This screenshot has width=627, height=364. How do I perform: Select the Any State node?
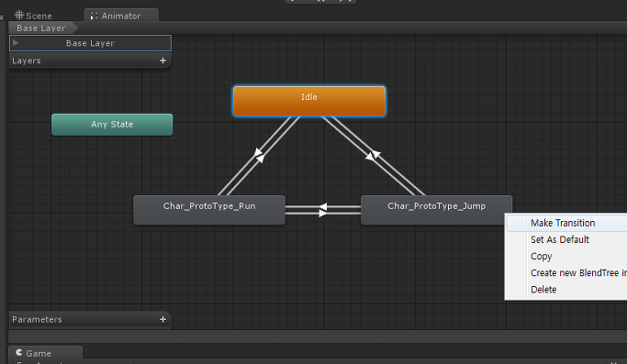click(x=112, y=125)
